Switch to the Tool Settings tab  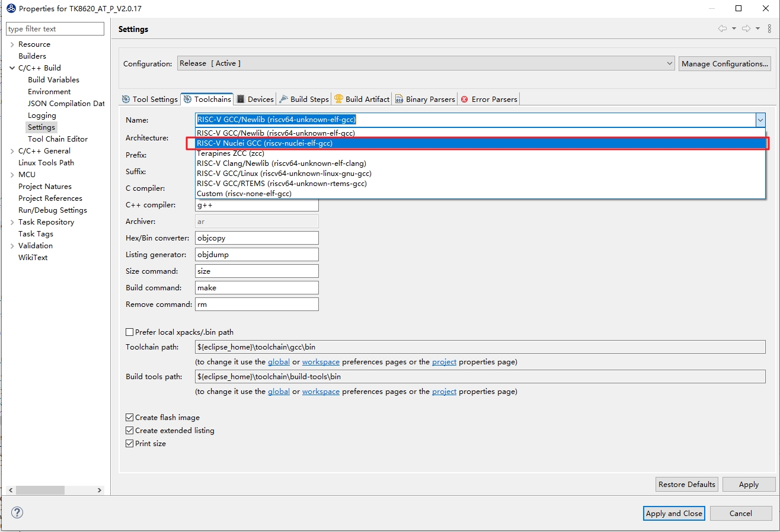pyautogui.click(x=150, y=99)
